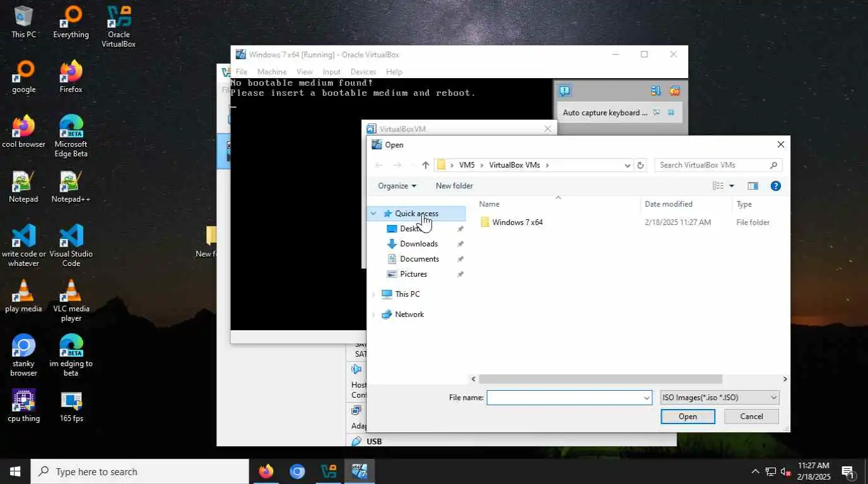Select the VLC media player desktop icon
Viewport: 868px width, 484px height.
pos(71,301)
